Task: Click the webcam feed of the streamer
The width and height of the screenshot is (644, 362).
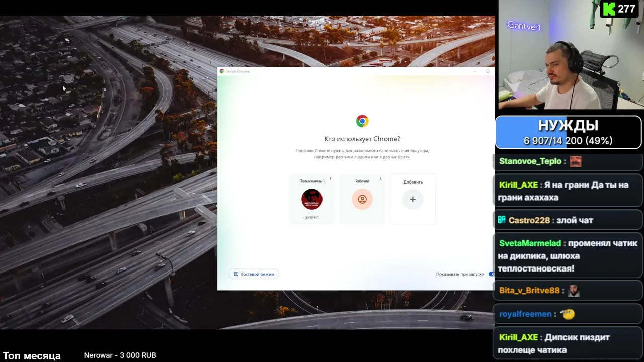Action: coord(571,54)
